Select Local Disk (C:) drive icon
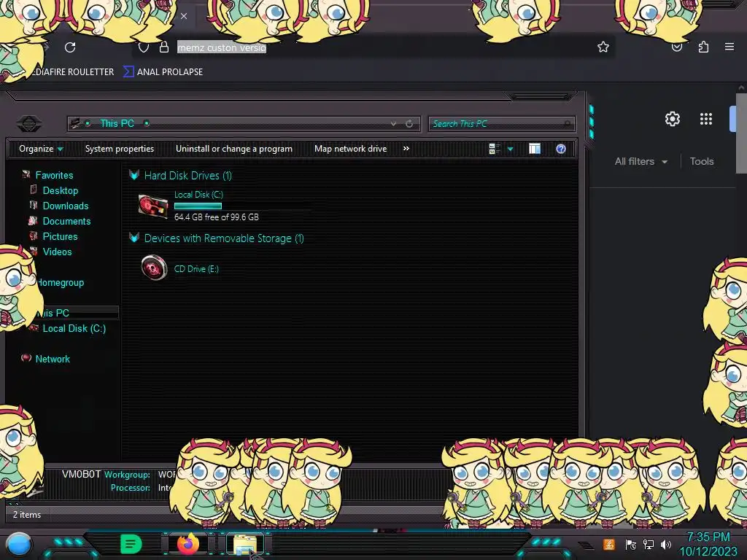The height and width of the screenshot is (560, 747). point(153,206)
